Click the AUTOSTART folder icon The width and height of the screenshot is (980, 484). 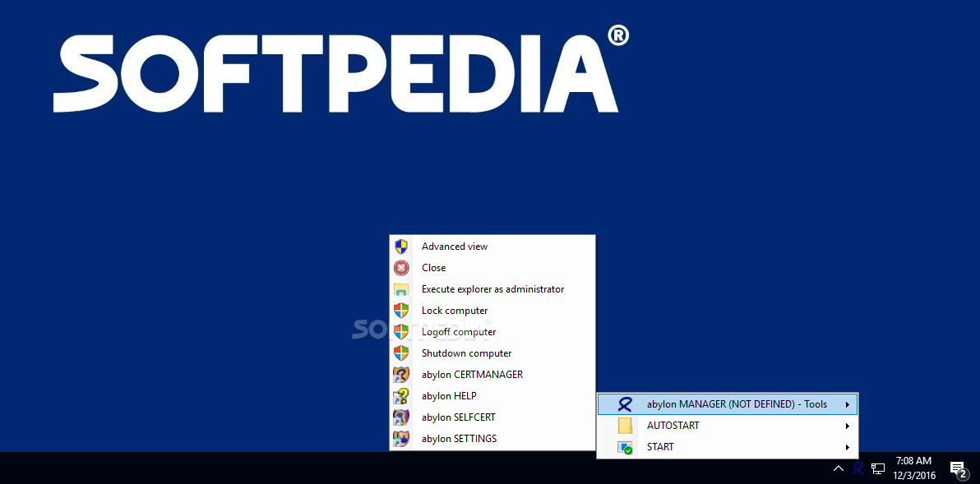[x=625, y=426]
